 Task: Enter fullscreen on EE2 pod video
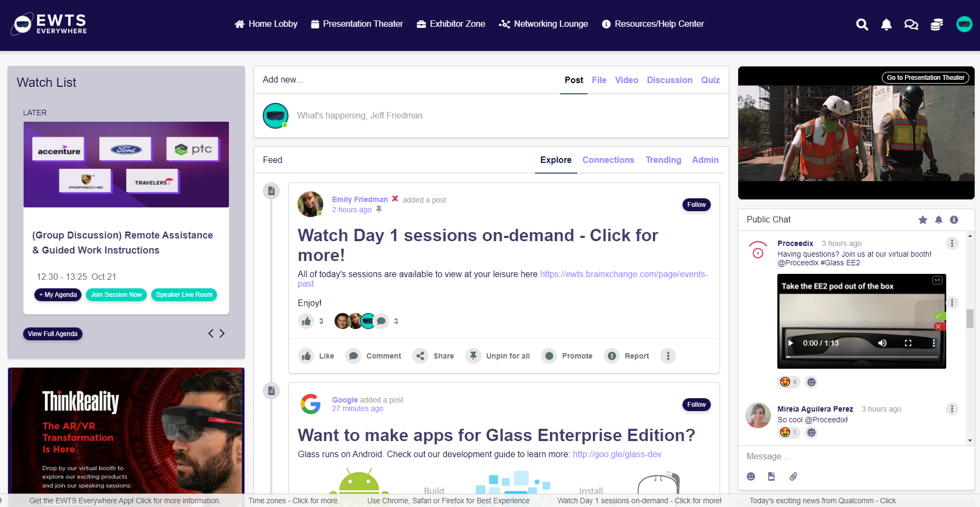pos(908,343)
